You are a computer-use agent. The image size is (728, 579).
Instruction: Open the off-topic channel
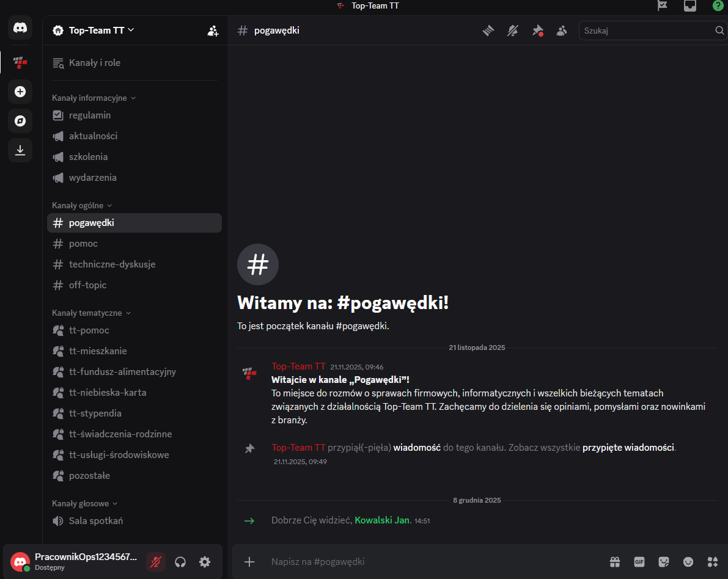click(134, 285)
